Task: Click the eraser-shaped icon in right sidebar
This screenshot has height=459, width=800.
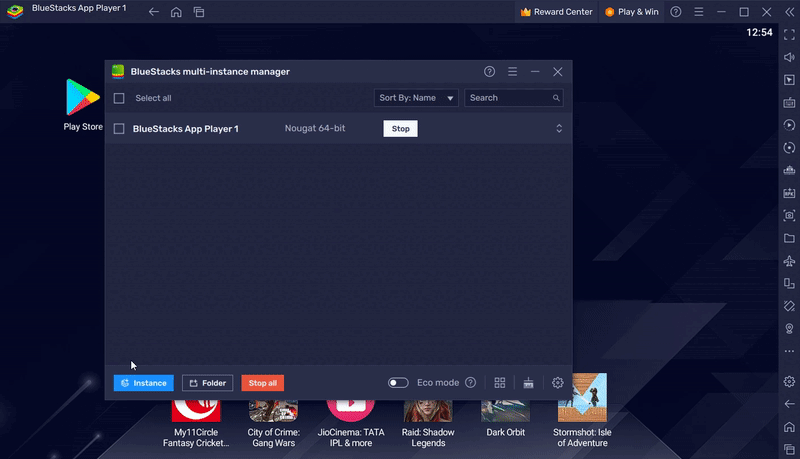Action: click(x=789, y=306)
